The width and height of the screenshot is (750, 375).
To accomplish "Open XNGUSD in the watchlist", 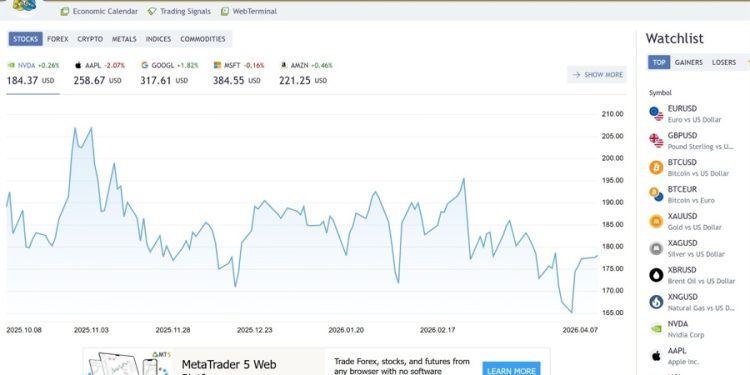I will (x=699, y=302).
